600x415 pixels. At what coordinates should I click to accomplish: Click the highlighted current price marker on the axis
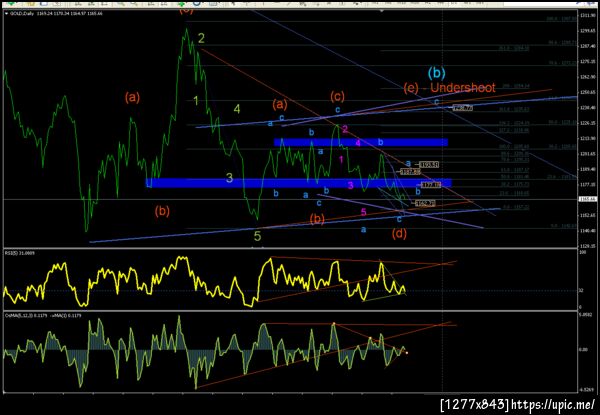(590, 199)
